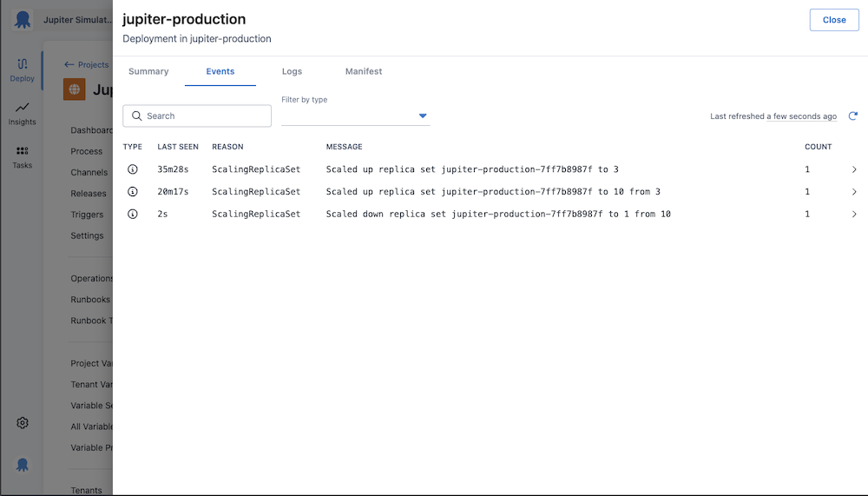Image resolution: width=868 pixels, height=496 pixels.
Task: Expand the 'Scaled down' event row
Action: point(854,214)
